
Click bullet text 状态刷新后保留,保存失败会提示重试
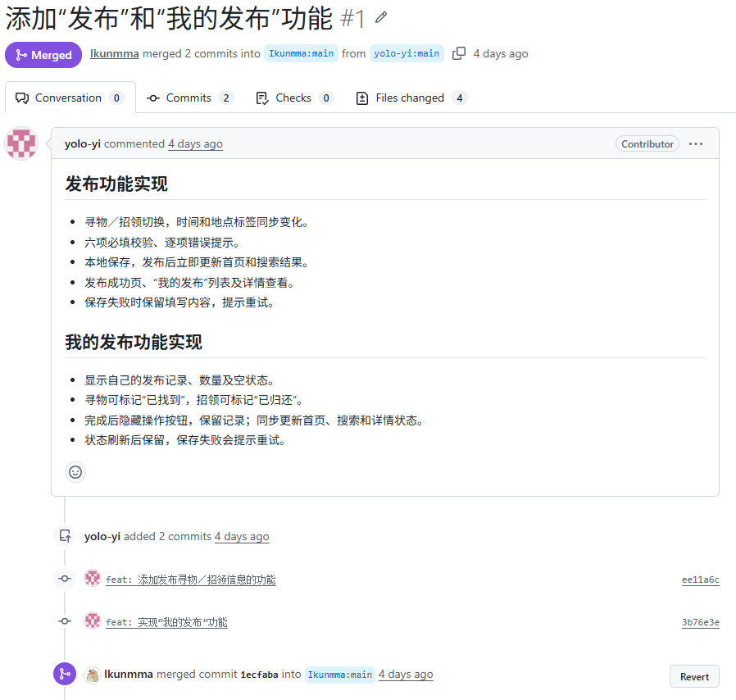click(x=185, y=440)
